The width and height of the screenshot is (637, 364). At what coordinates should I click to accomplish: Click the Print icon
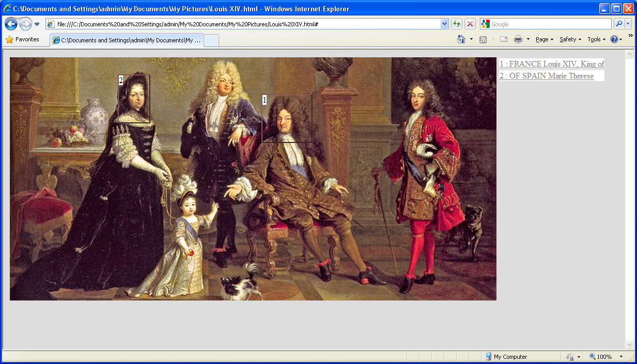(518, 39)
